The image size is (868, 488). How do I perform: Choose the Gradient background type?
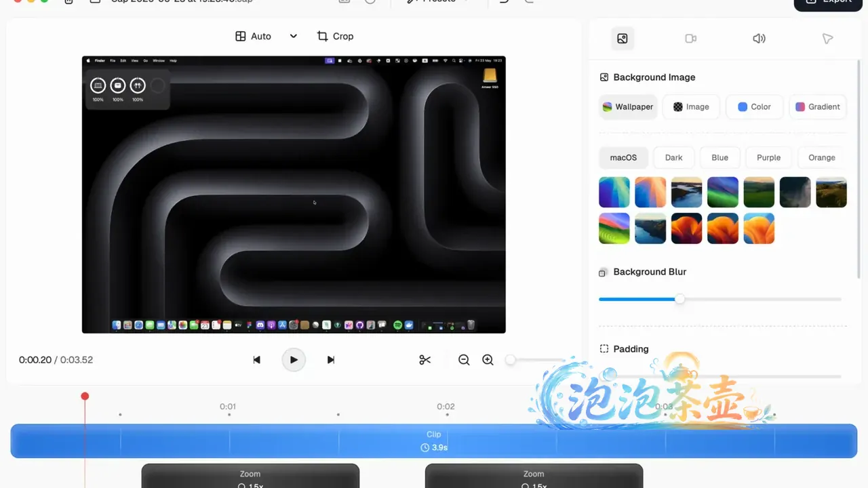point(817,107)
